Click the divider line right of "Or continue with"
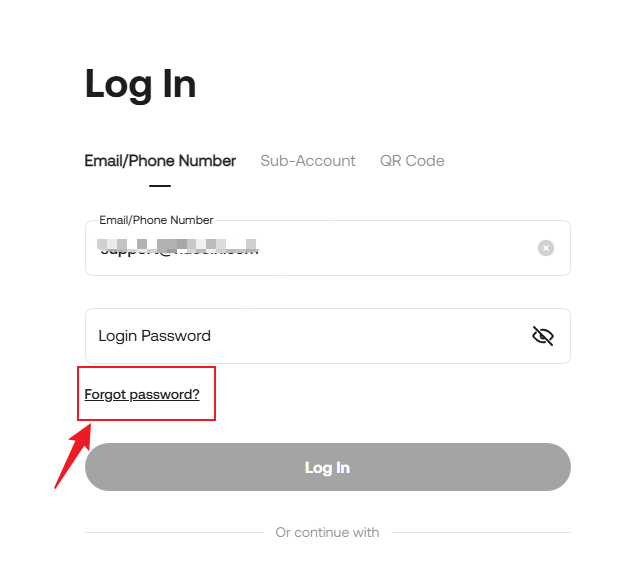Screen dimensions: 640x565 click(x=480, y=533)
